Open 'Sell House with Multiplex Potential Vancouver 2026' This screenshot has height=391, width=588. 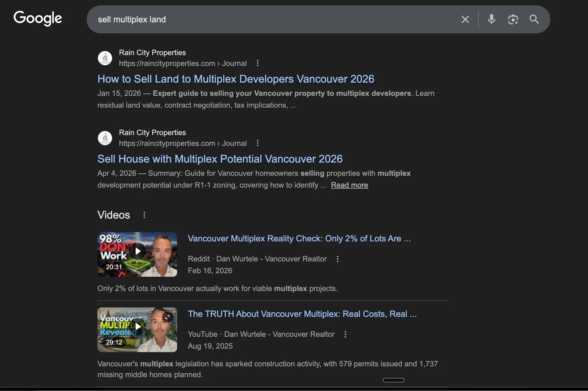220,159
